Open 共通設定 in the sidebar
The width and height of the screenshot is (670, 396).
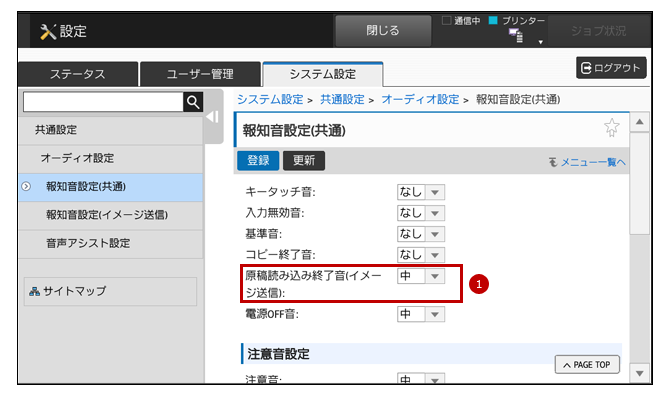pos(111,130)
